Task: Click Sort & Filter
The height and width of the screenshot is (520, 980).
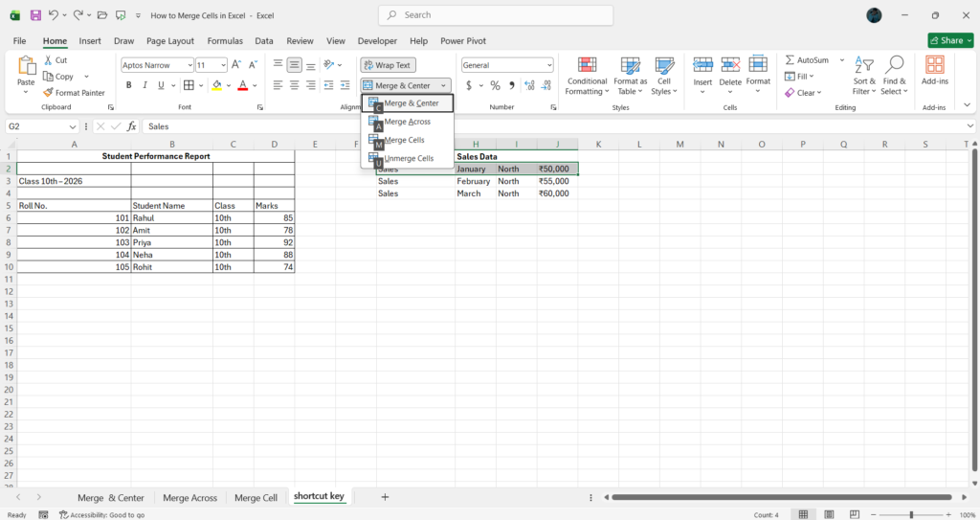Action: (x=864, y=76)
